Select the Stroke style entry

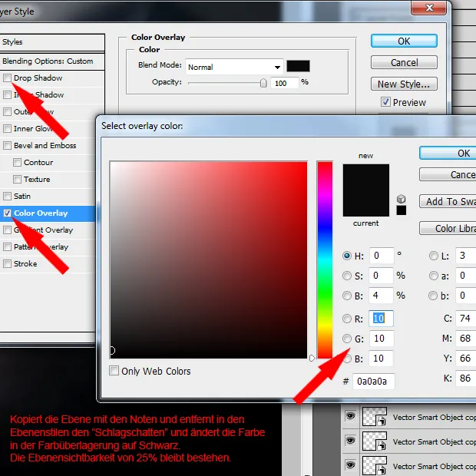[25, 264]
